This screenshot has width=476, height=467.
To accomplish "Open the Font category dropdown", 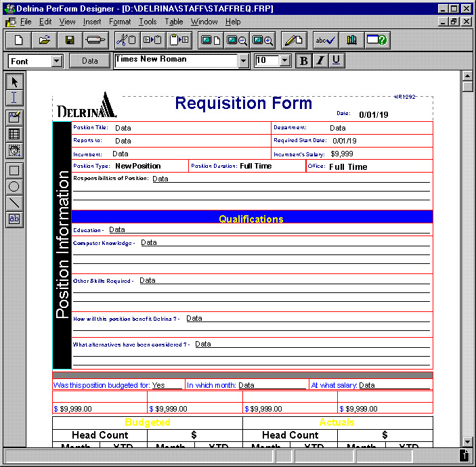I will (56, 62).
